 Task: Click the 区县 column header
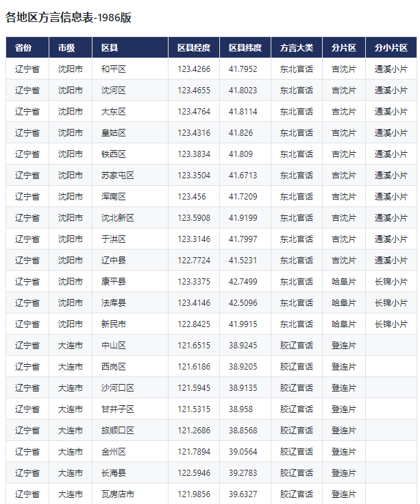click(x=130, y=47)
